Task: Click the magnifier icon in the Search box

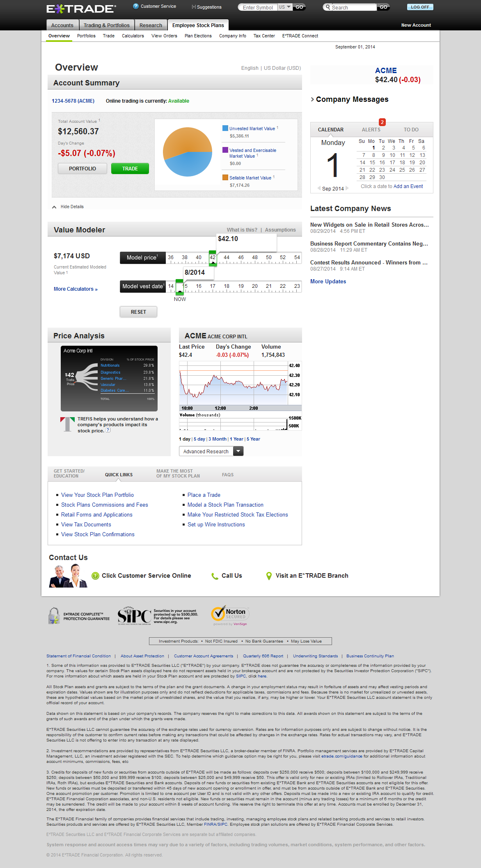Action: click(x=328, y=7)
